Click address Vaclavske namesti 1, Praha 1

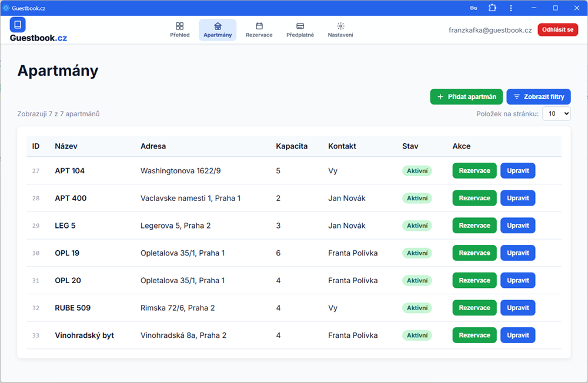tap(191, 198)
